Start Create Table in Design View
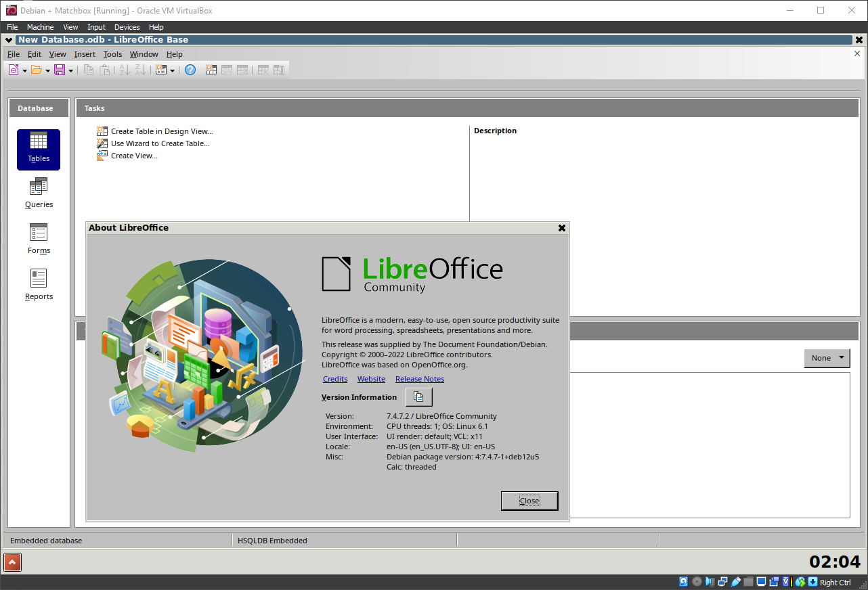The image size is (868, 590). (x=162, y=131)
